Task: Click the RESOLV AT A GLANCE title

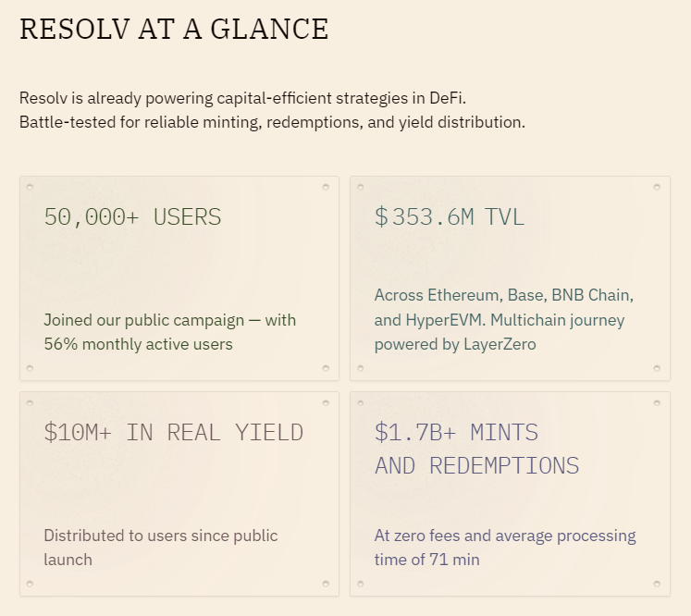Action: point(174,29)
